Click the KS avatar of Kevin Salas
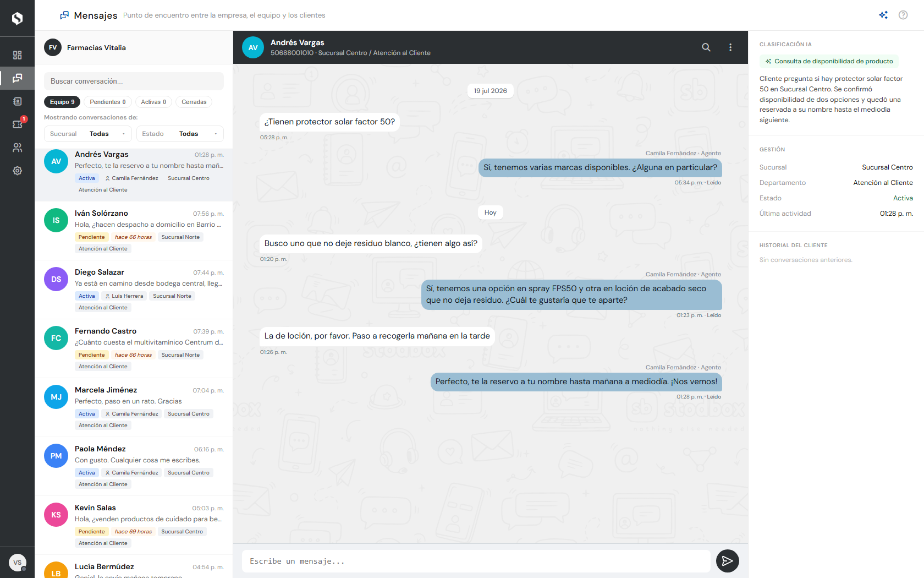This screenshot has width=924, height=578. (x=56, y=515)
